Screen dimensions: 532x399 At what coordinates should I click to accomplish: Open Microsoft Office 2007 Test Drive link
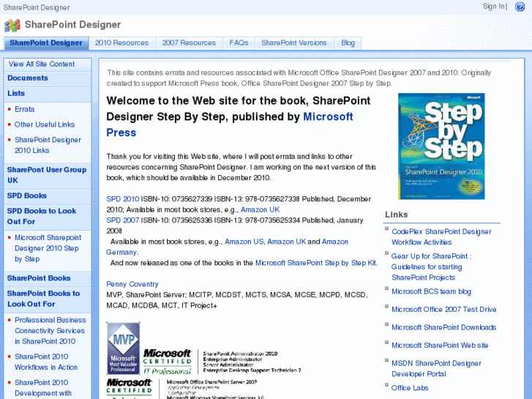click(443, 310)
